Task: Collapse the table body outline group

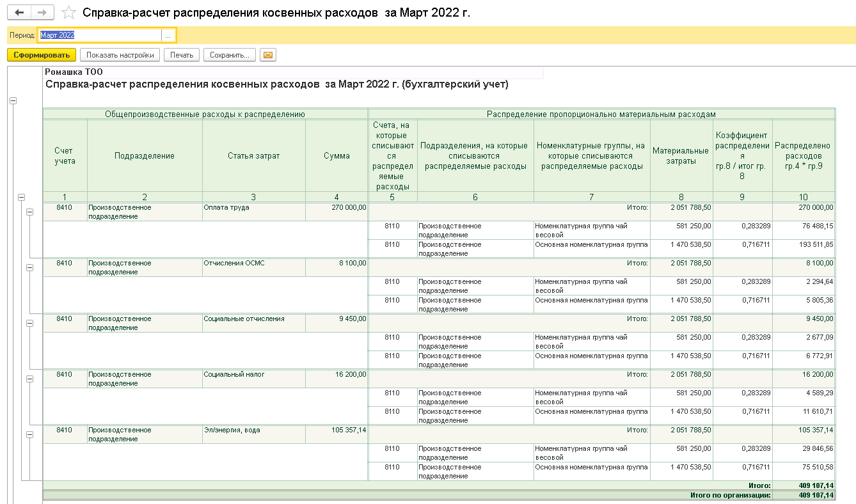Action: 21,198
